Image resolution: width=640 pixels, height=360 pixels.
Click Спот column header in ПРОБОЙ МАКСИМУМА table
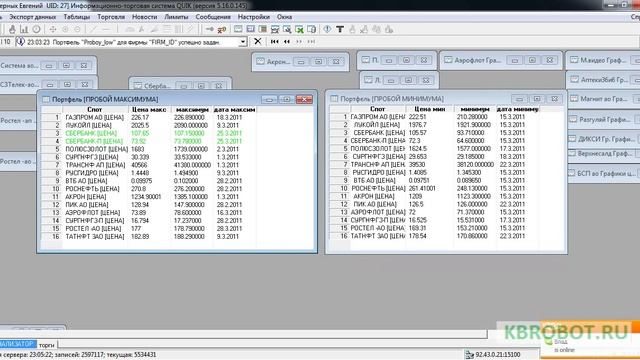click(95, 109)
